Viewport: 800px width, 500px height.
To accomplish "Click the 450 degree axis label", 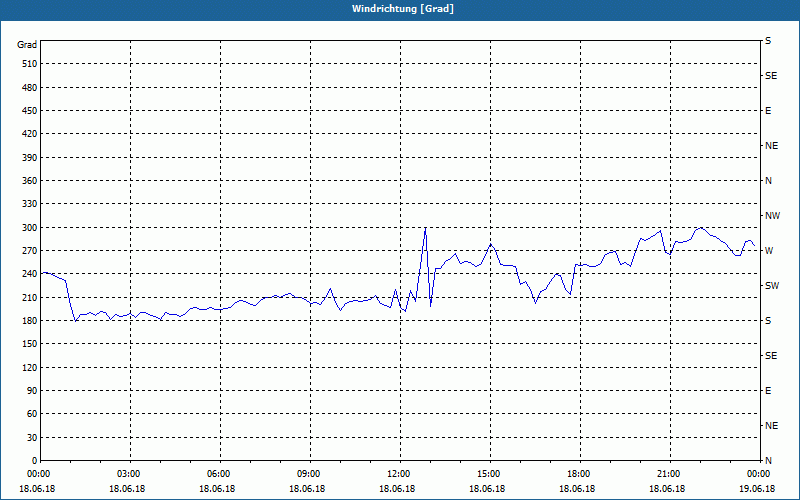I will [x=30, y=111].
